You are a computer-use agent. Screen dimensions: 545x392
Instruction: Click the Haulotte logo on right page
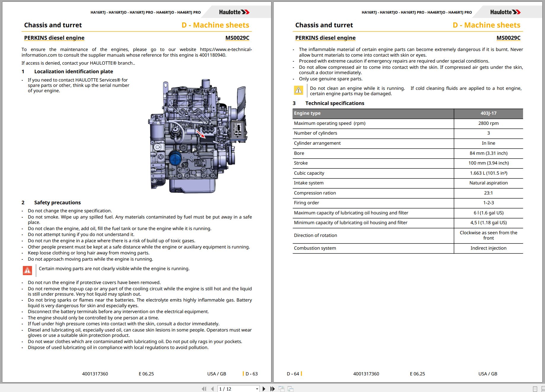pyautogui.click(x=505, y=12)
